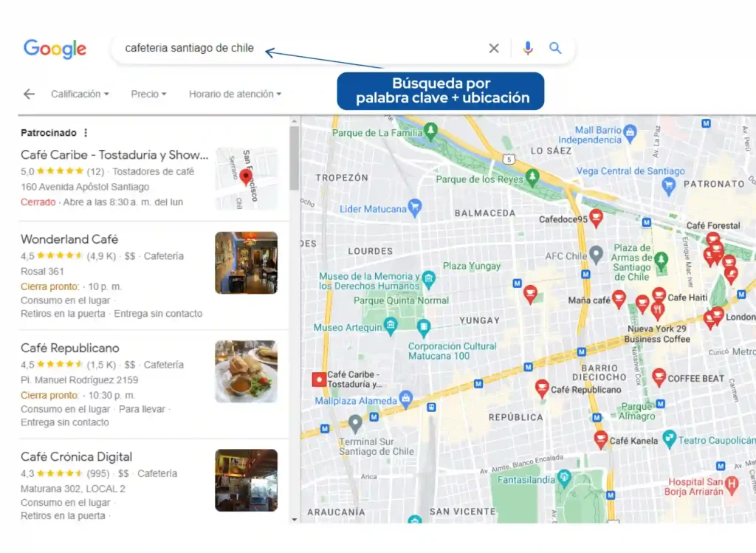Start voice search with microphone icon

[528, 48]
